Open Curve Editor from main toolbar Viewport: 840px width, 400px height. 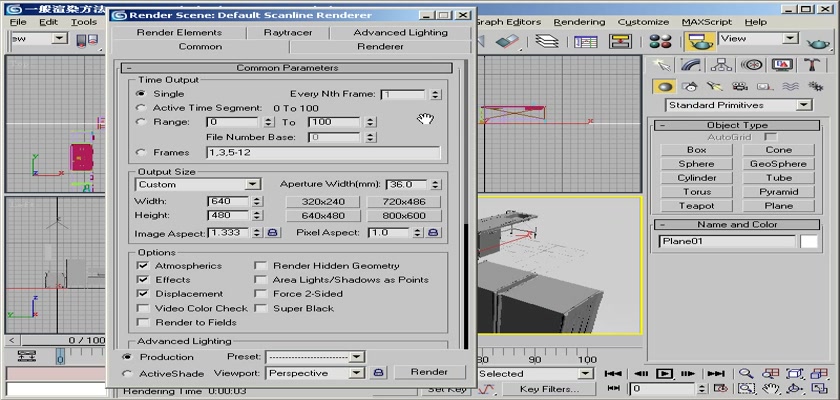(586, 41)
